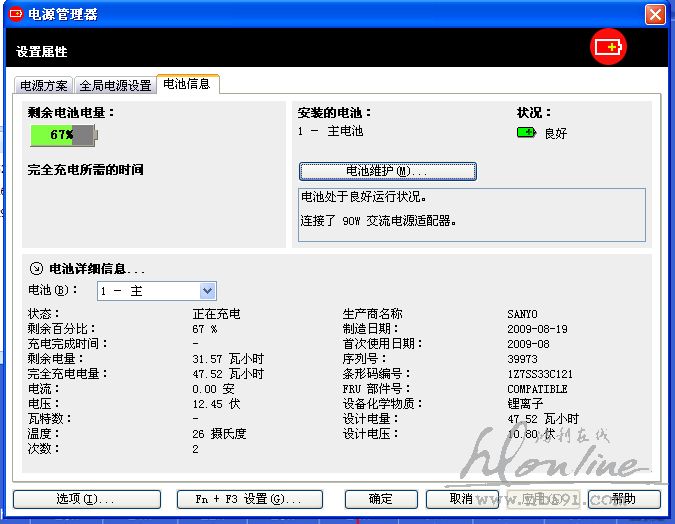Click the remaining capacity 31.57 瓦小时
675x524 pixels.
click(x=228, y=359)
